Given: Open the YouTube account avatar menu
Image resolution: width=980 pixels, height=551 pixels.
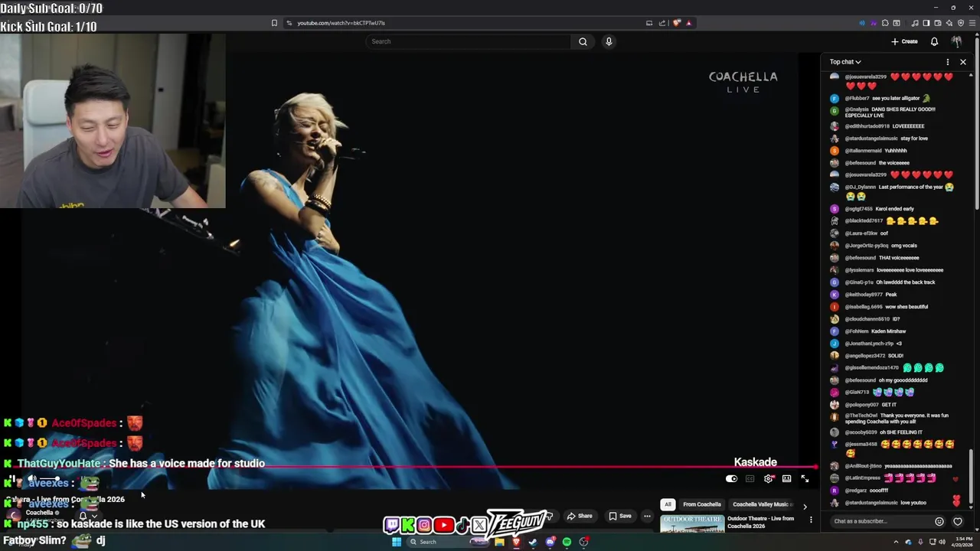Looking at the screenshot, I should click(x=956, y=41).
